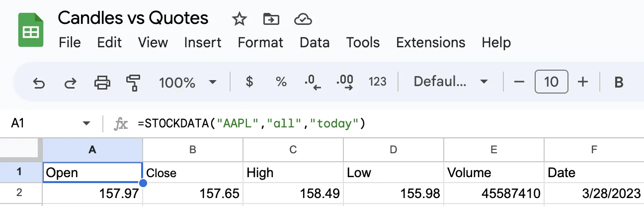Open the Edit menu

coord(110,43)
